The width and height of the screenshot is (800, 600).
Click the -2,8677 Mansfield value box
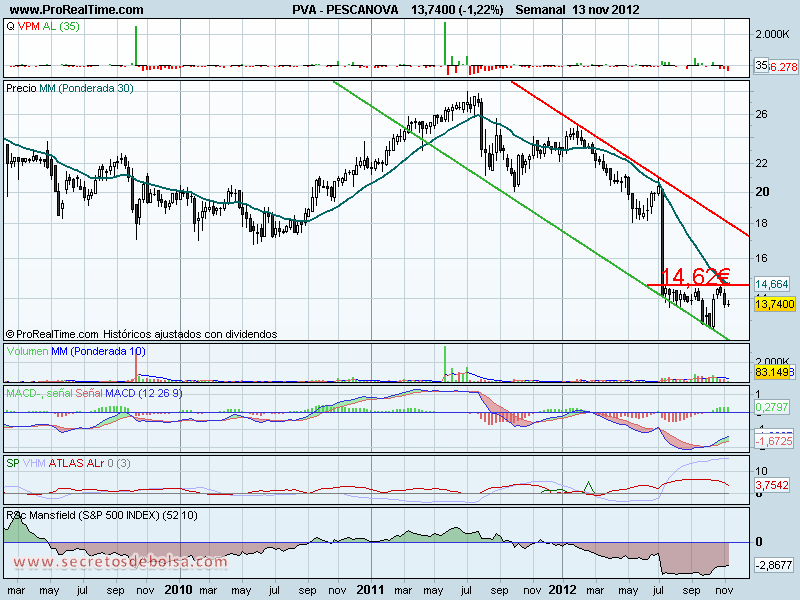tap(774, 565)
